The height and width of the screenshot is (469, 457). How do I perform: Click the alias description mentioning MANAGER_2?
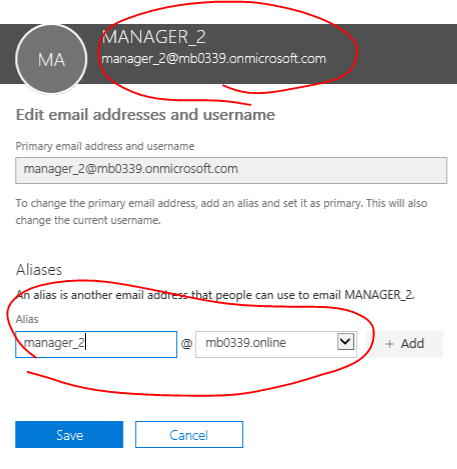click(x=215, y=295)
